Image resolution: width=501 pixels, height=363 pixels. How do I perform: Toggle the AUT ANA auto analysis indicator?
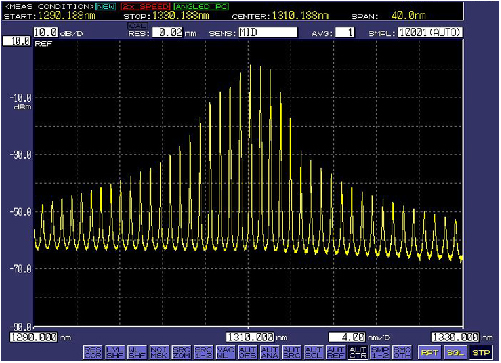tap(270, 352)
